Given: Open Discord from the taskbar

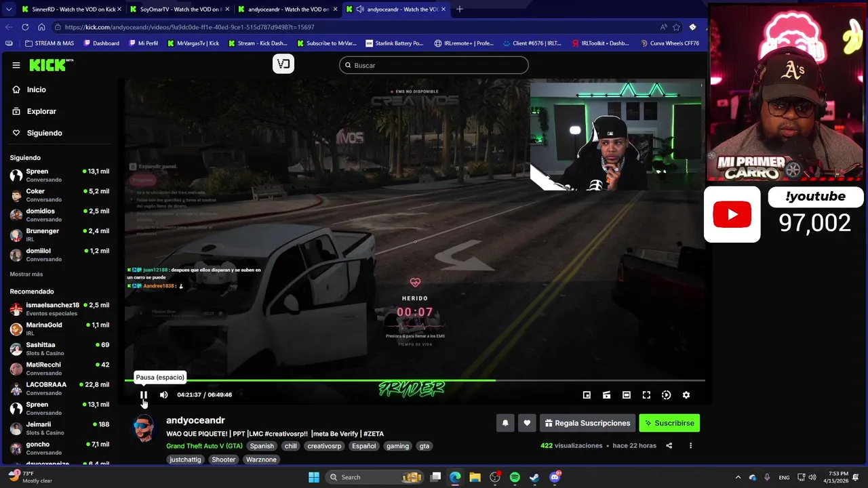Looking at the screenshot, I should [555, 477].
